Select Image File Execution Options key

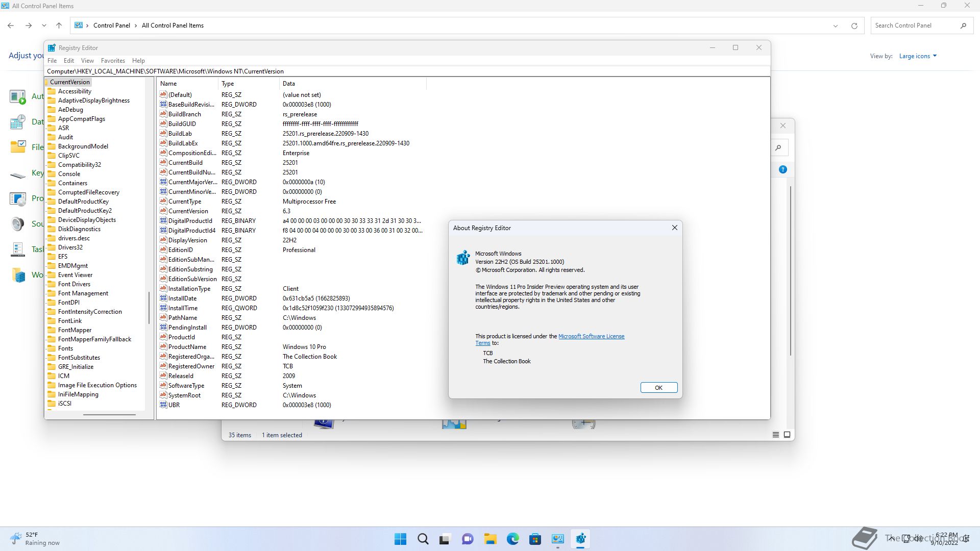(x=97, y=385)
